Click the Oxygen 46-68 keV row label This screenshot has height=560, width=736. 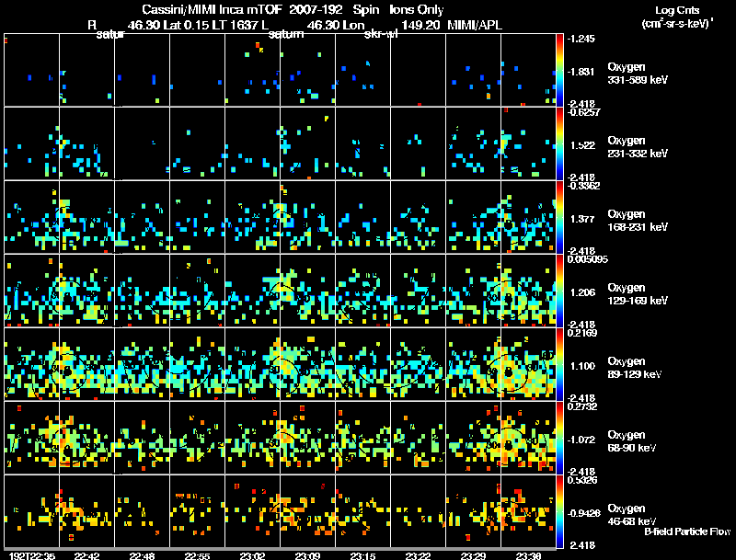pos(632,515)
